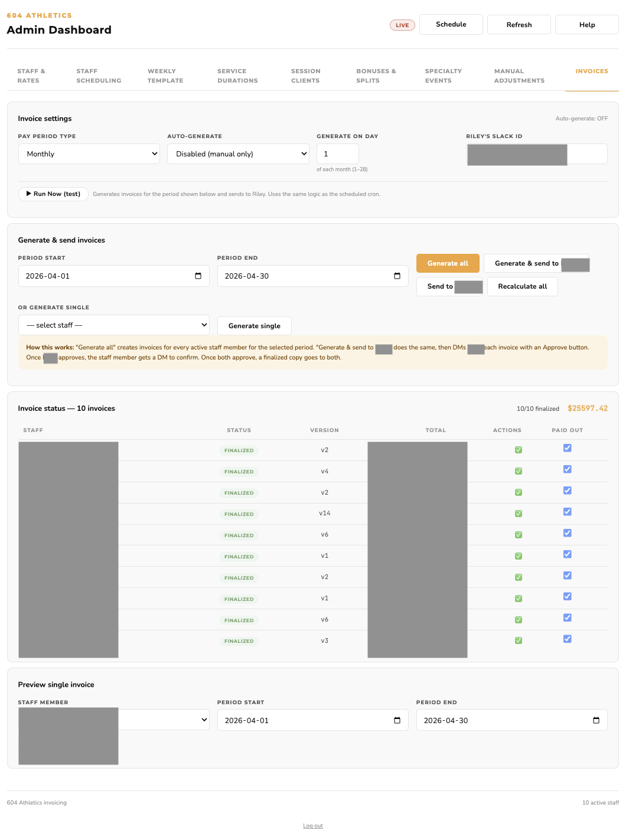Select the Invoices tab
This screenshot has width=629, height=840.
coord(592,71)
